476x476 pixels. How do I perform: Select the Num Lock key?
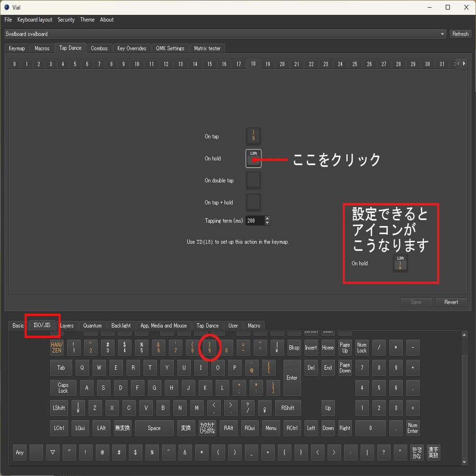click(x=362, y=348)
